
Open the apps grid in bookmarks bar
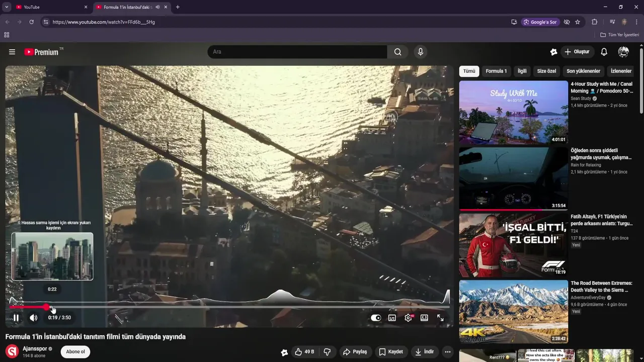tap(7, 35)
